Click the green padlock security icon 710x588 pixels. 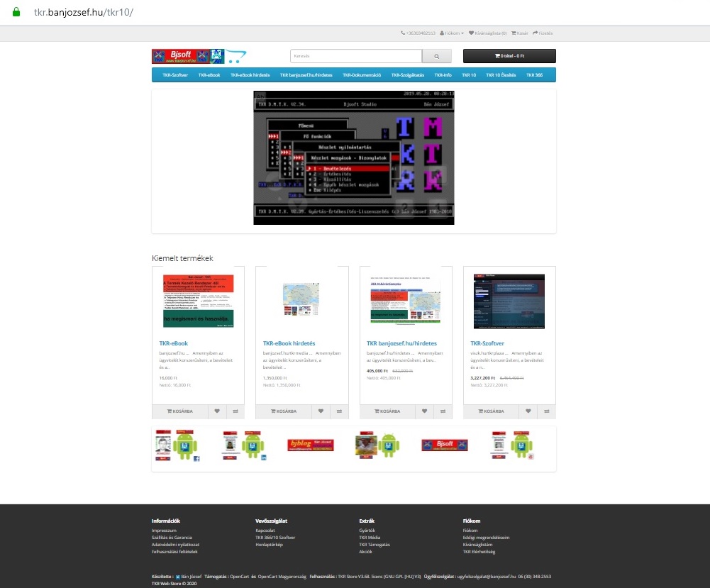[x=16, y=12]
